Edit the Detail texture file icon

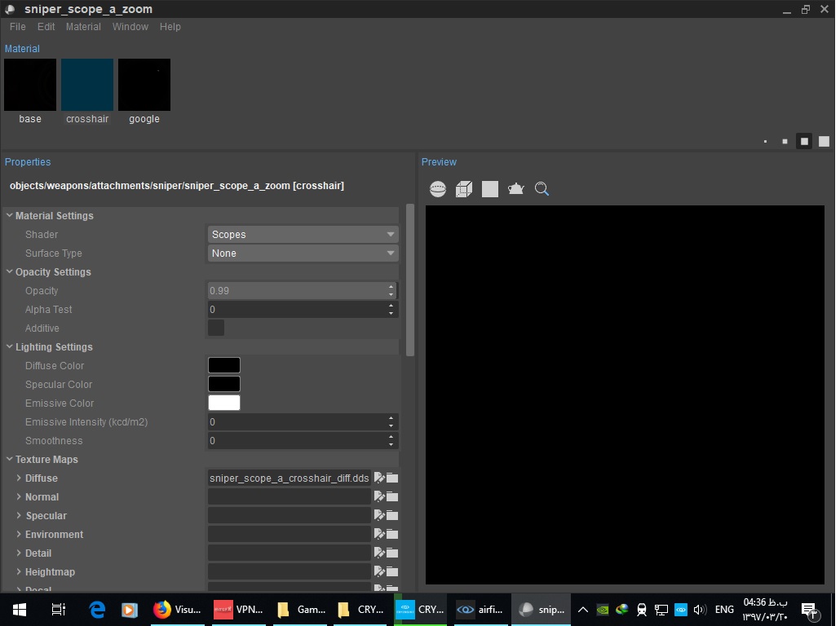pyautogui.click(x=379, y=553)
